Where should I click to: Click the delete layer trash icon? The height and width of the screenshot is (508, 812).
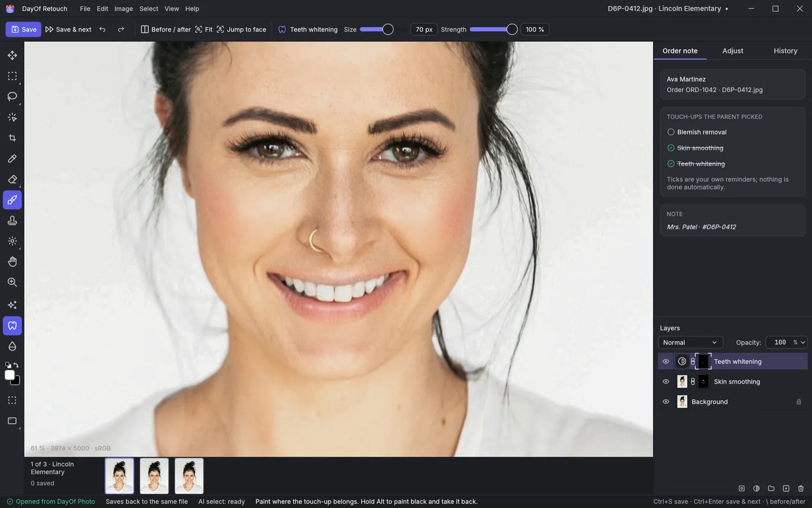[801, 488]
